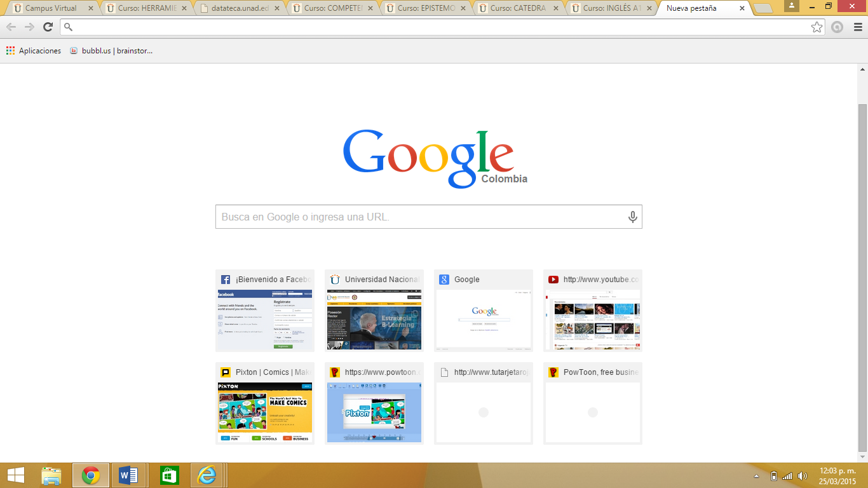Open the Pixton Comics thumbnail

click(x=265, y=403)
